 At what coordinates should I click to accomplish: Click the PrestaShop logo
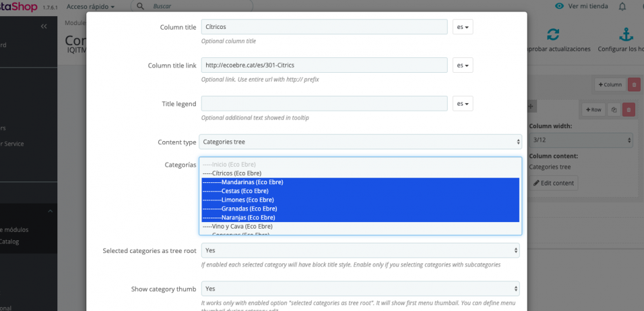click(19, 6)
